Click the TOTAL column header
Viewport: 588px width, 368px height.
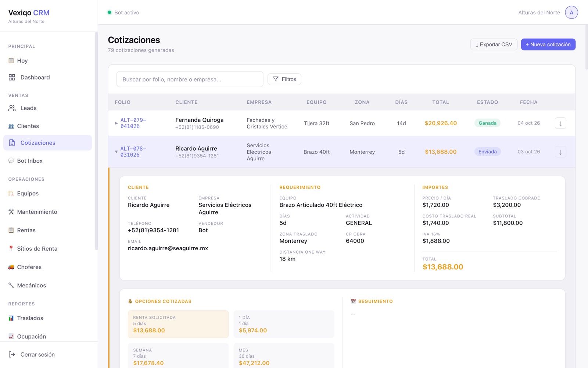tap(441, 102)
